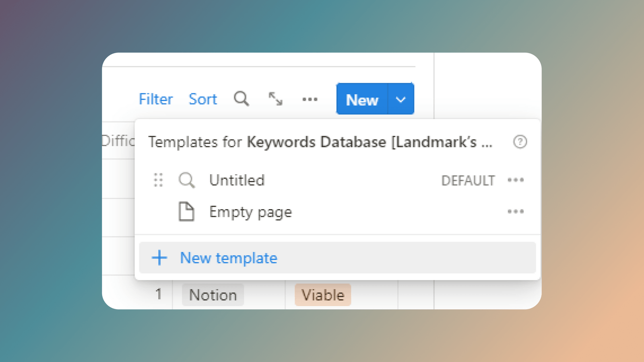The image size is (644, 362).
Task: Click the page icon next to Empty page
Action: click(186, 212)
